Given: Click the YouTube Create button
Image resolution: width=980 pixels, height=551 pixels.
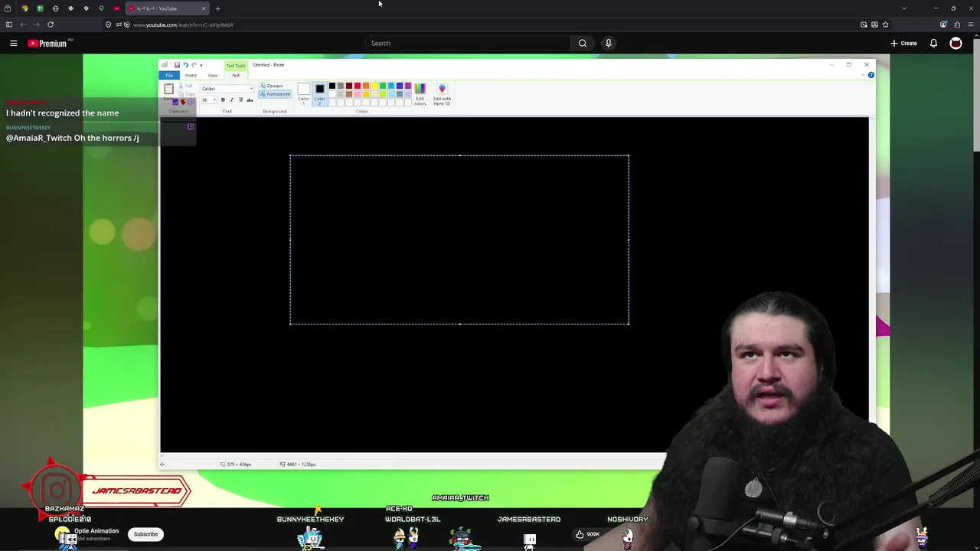Looking at the screenshot, I should tap(903, 44).
